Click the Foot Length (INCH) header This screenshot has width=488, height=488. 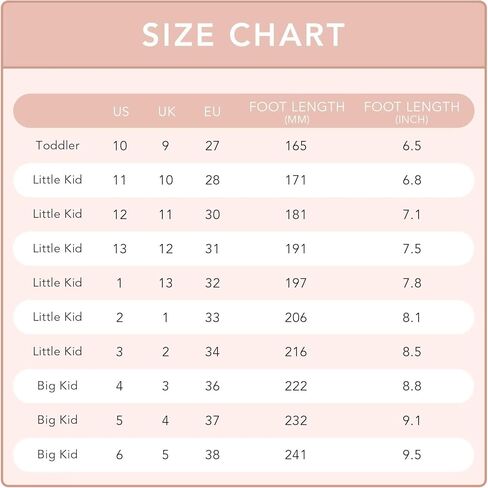click(412, 112)
